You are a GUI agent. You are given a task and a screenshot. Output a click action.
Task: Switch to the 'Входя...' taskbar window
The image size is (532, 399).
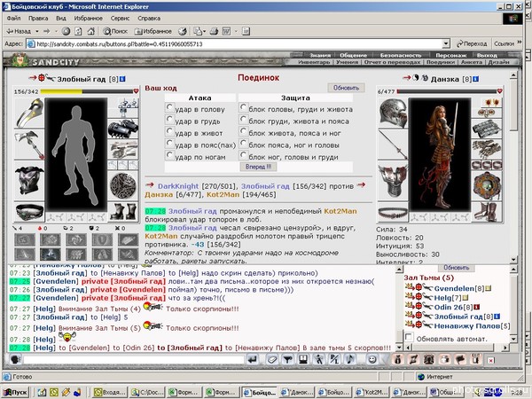(x=111, y=392)
